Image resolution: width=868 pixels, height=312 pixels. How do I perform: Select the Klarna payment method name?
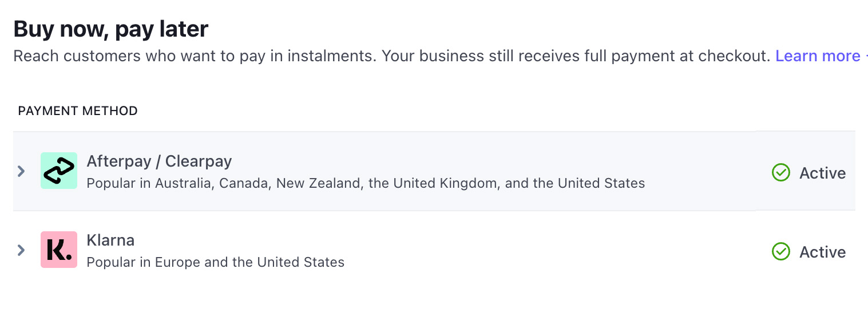pyautogui.click(x=110, y=240)
